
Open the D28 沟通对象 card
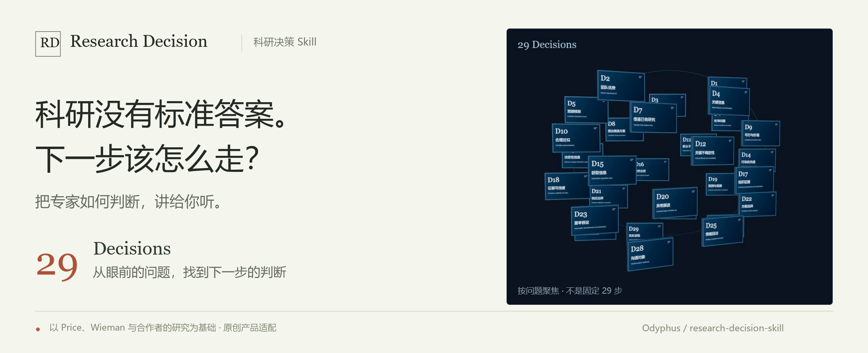650,254
